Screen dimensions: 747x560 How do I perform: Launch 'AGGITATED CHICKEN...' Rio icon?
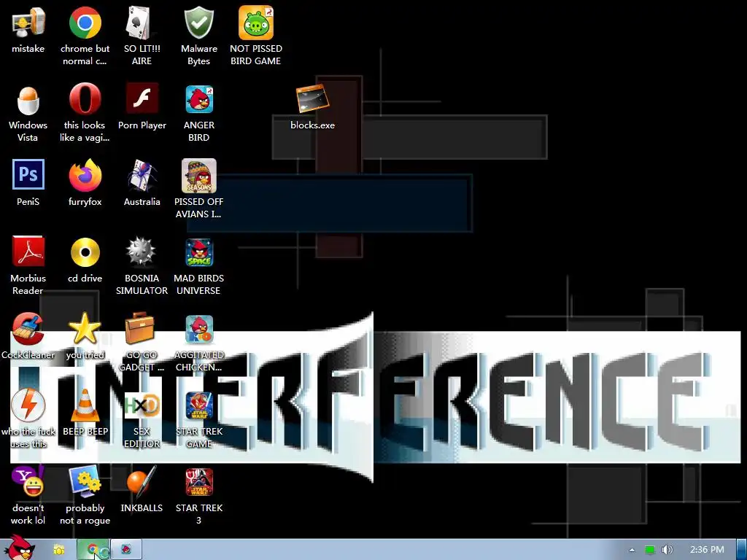coord(199,330)
